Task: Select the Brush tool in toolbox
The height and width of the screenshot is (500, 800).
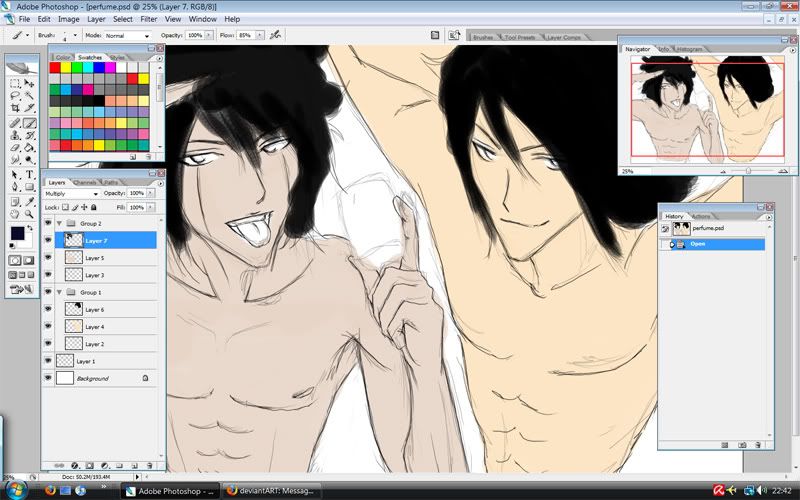Action: 29,123
